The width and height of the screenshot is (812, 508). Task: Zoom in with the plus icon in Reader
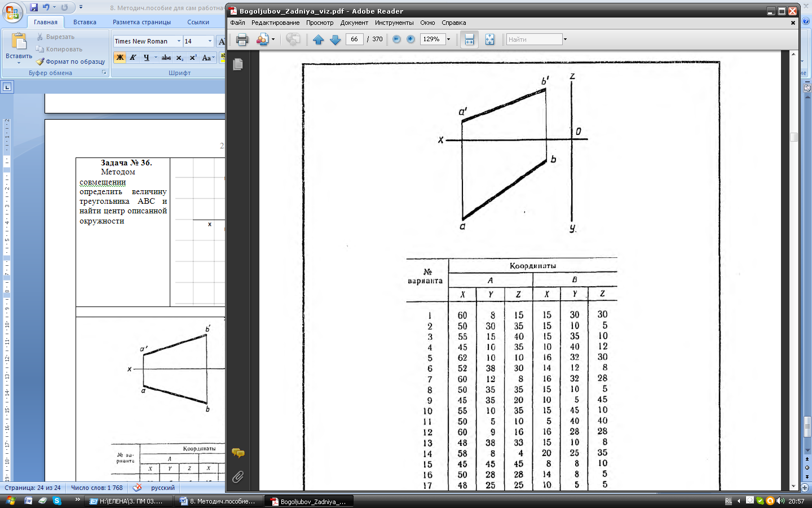pos(411,40)
